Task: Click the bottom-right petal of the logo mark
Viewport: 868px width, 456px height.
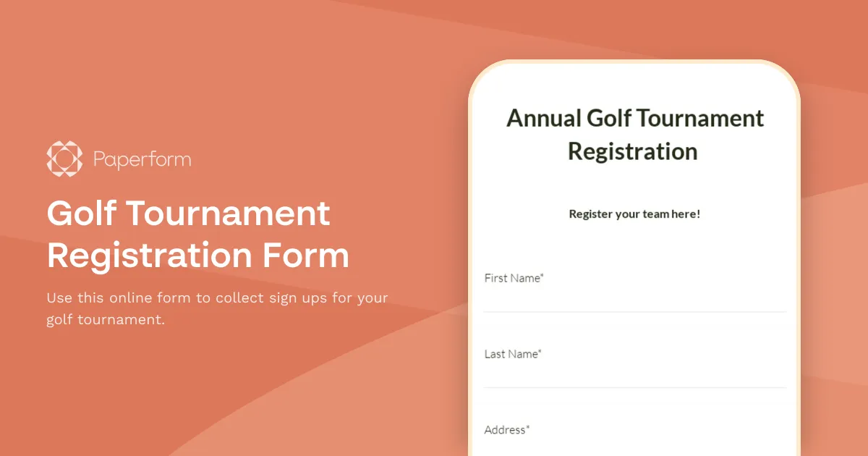Action: click(x=75, y=169)
